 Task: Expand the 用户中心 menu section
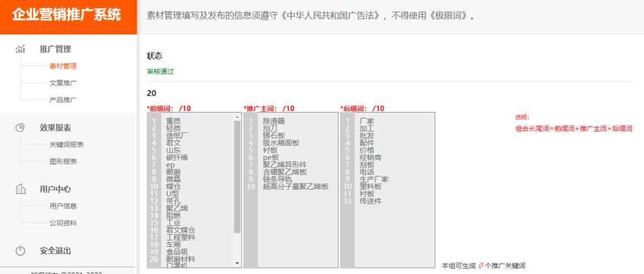tap(56, 189)
